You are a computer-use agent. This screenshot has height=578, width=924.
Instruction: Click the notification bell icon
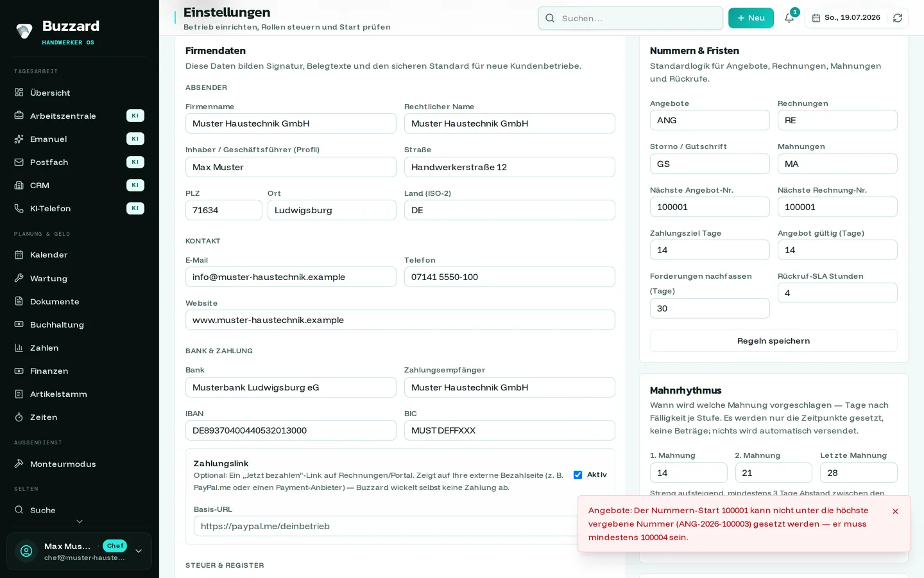[x=789, y=18]
